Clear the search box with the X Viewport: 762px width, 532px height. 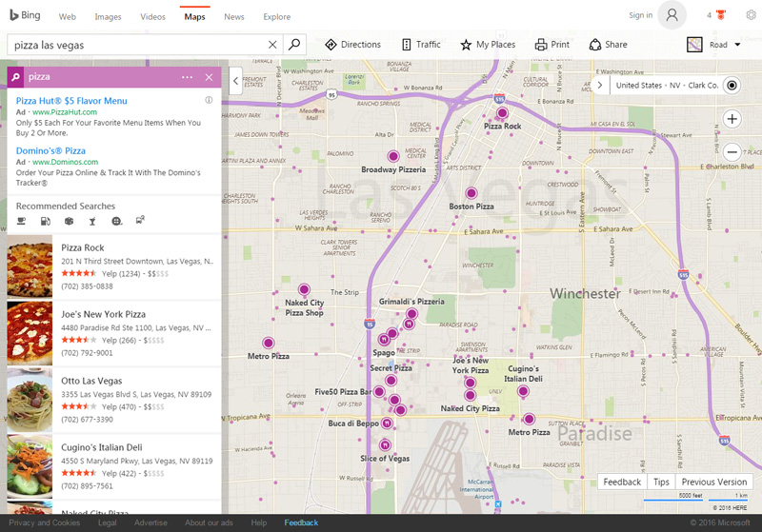272,45
